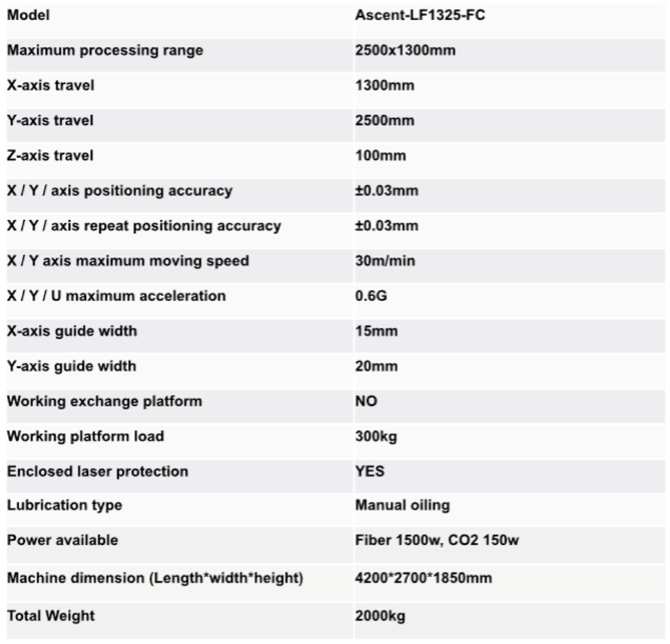Click the axis positioning accuracy label

120,191
